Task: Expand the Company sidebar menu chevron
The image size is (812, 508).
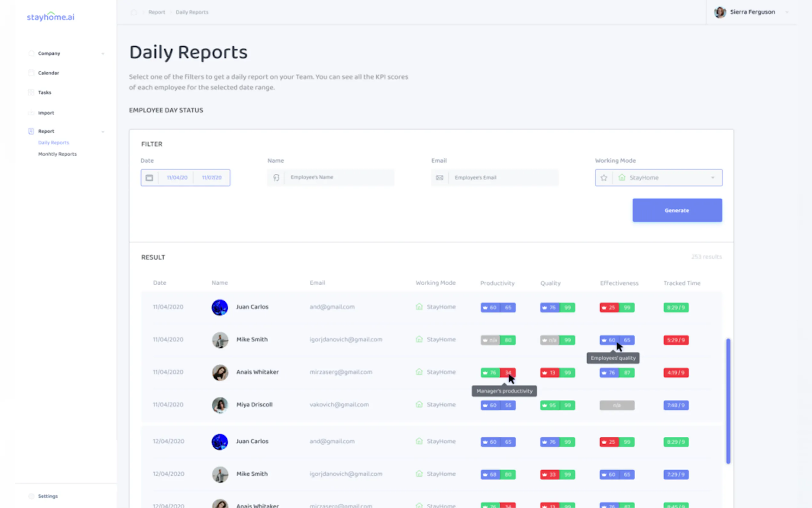Action: [x=103, y=54]
